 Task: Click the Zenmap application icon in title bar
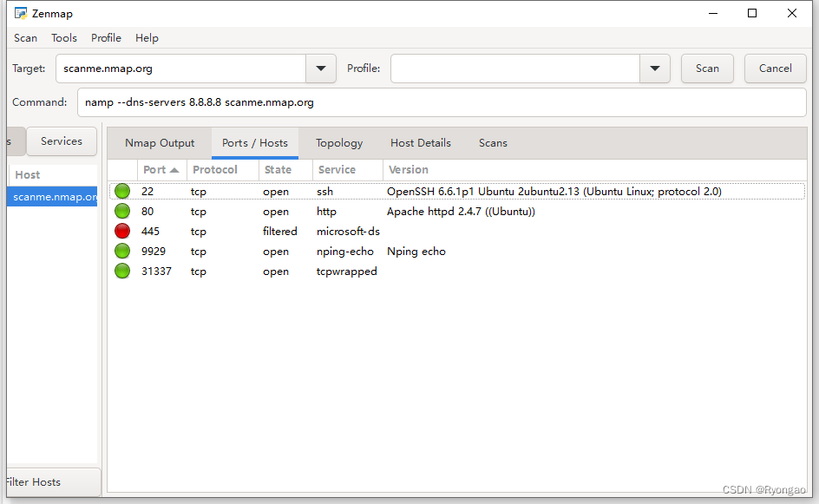point(20,13)
